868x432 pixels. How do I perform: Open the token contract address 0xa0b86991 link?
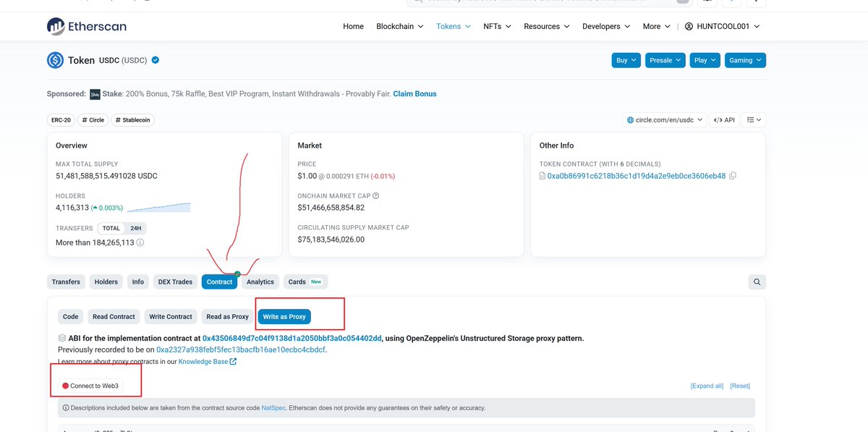coord(637,176)
